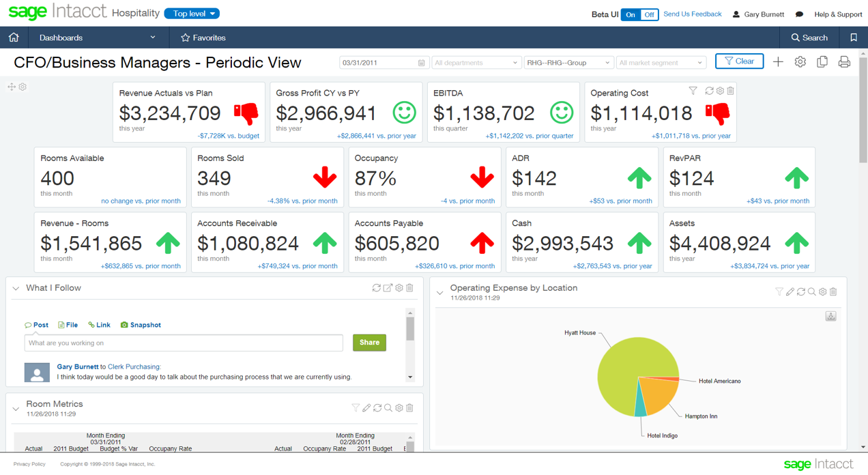Screen dimensions: 868x475
Task: Click the move handle icon under dashboard title
Action: pyautogui.click(x=12, y=87)
